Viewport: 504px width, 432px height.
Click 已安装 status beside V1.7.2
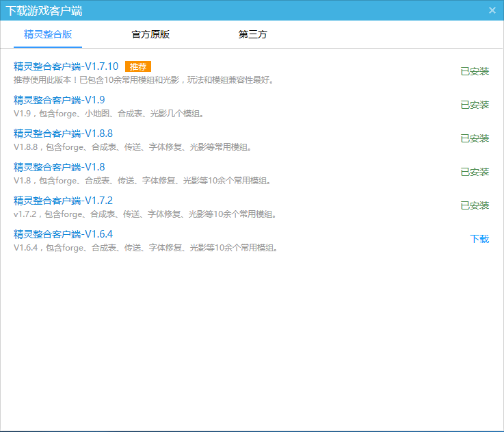(x=475, y=205)
